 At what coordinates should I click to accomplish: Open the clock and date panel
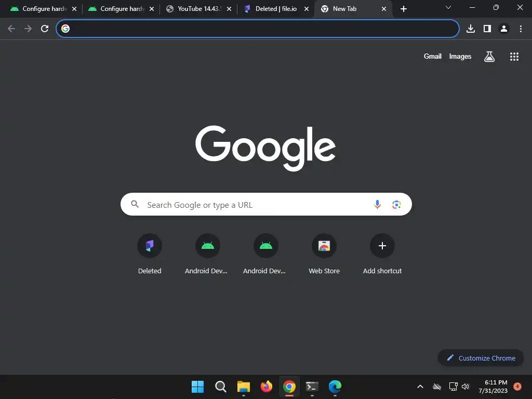[x=493, y=387]
